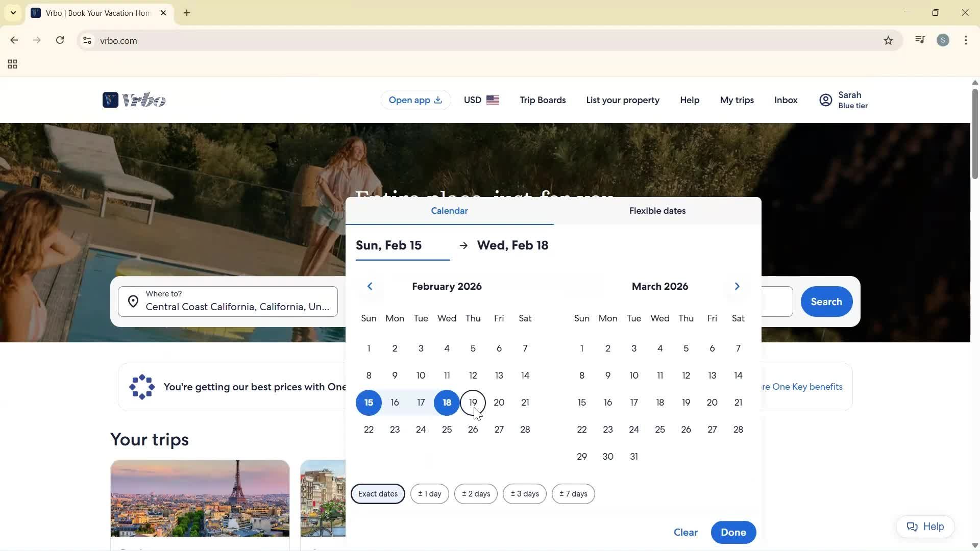980x551 pixels.
Task: Reload the page
Action: click(x=60, y=40)
